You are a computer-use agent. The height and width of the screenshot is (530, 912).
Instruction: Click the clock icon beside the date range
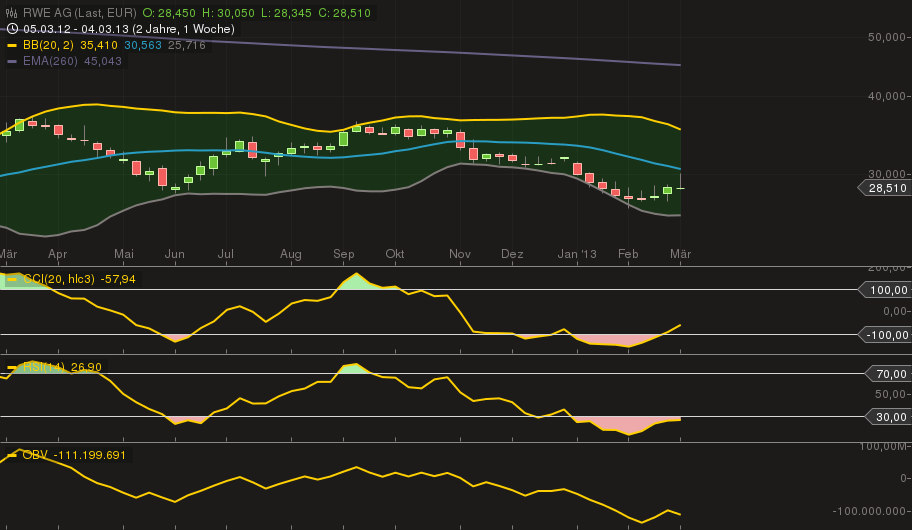[12, 29]
